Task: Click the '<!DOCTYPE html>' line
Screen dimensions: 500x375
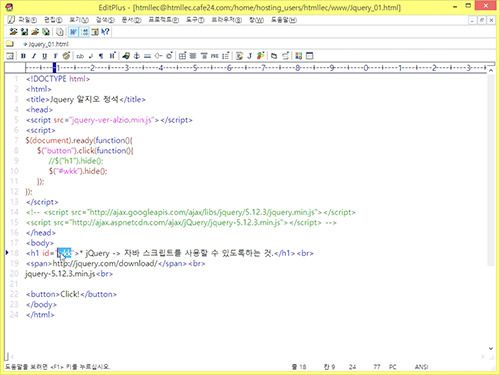Action: tap(58, 79)
